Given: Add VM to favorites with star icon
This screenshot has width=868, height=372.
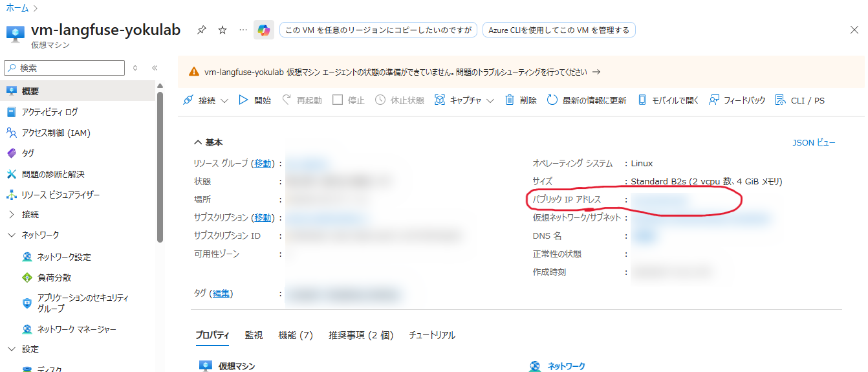Looking at the screenshot, I should pyautogui.click(x=222, y=30).
